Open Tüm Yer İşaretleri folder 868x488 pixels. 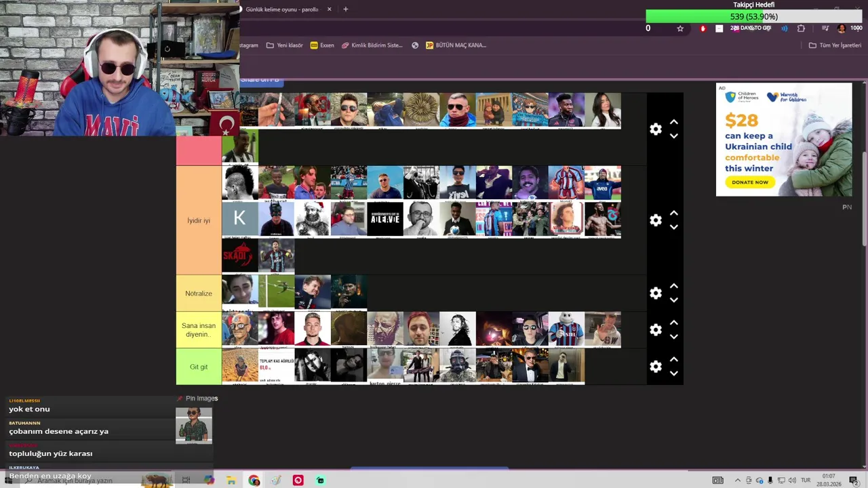point(835,45)
